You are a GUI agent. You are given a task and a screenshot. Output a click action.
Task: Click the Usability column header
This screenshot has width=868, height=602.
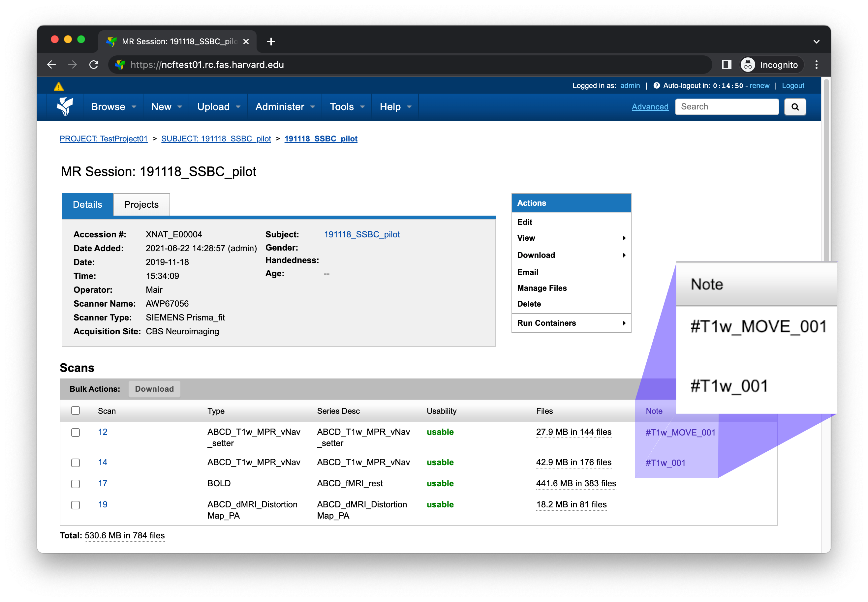click(x=441, y=411)
